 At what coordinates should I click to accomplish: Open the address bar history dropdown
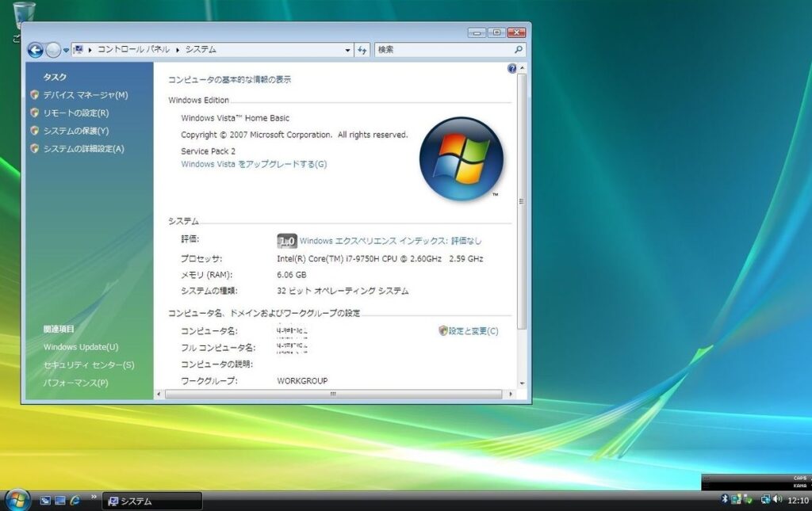tap(347, 50)
